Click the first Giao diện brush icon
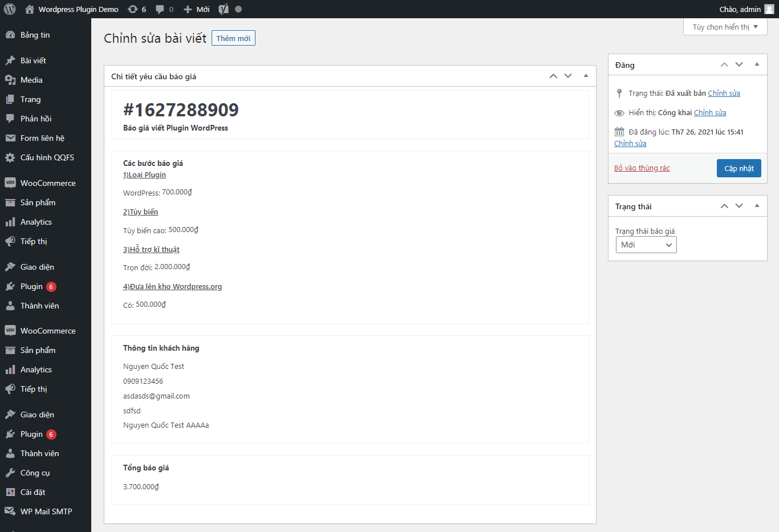Screen dimensions: 779x532 click(x=10, y=267)
